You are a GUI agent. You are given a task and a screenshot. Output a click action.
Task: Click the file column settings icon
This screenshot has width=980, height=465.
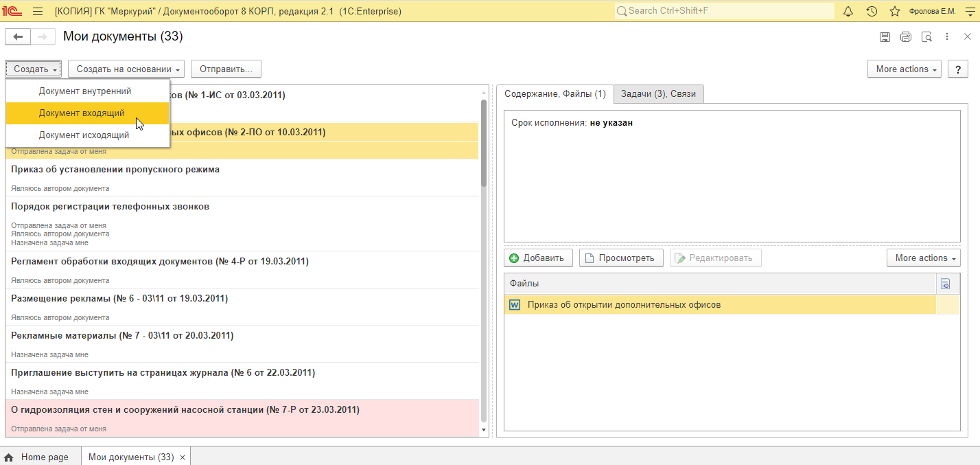946,284
